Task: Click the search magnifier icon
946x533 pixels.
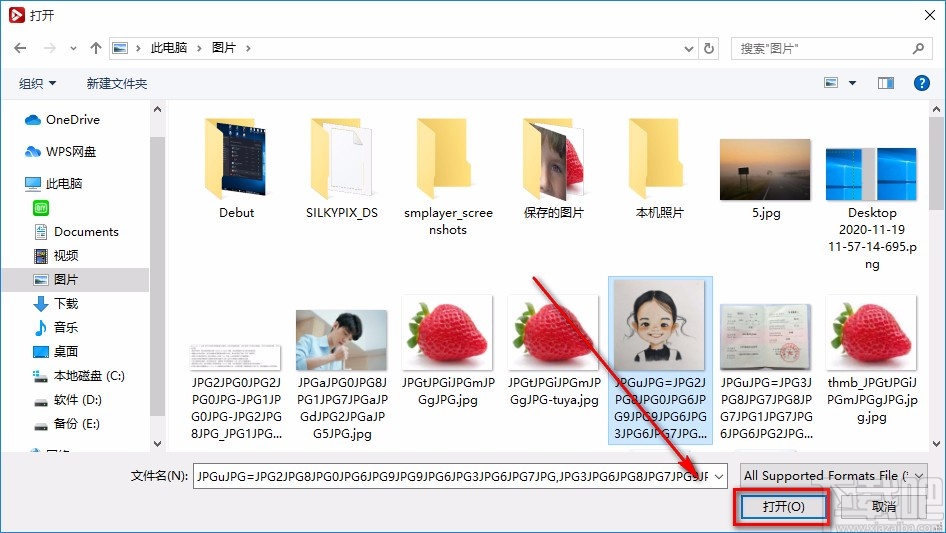Action: tap(918, 48)
